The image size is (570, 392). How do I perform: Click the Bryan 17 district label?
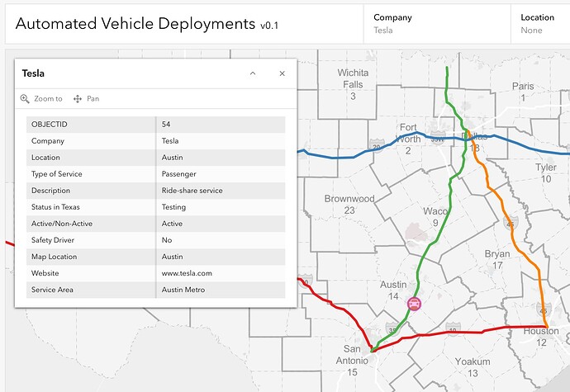[x=497, y=259]
